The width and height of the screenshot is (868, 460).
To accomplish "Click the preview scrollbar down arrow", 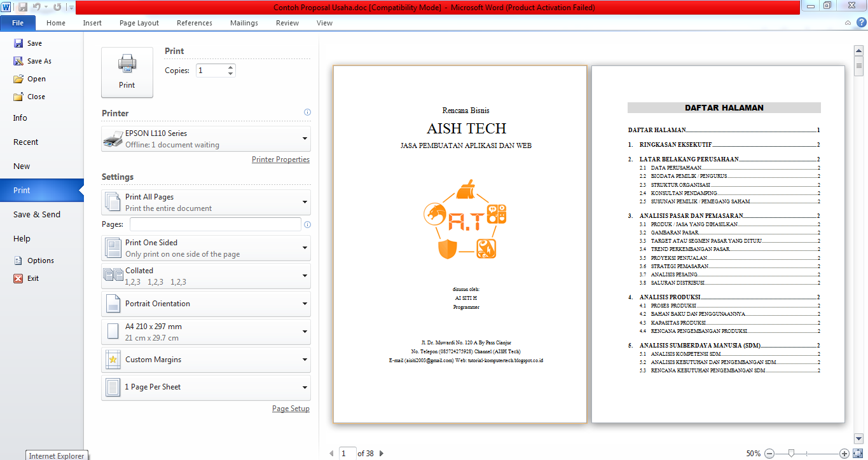I will pyautogui.click(x=858, y=438).
